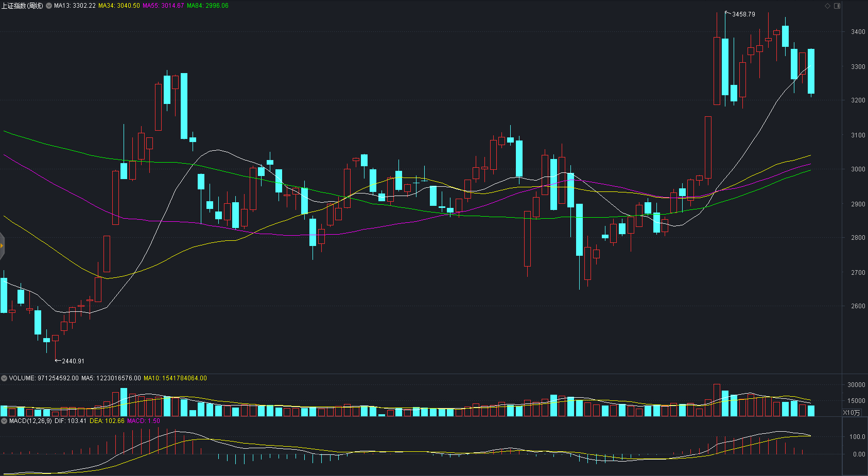Click the X10万 volume unit label
The height and width of the screenshot is (476, 868).
coord(851,413)
